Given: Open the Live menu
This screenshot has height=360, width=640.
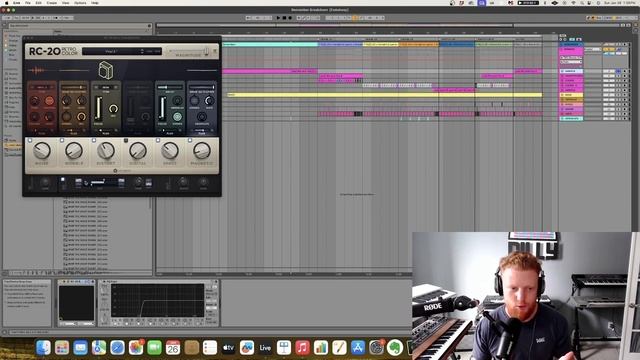Looking at the screenshot, I should (17, 3).
